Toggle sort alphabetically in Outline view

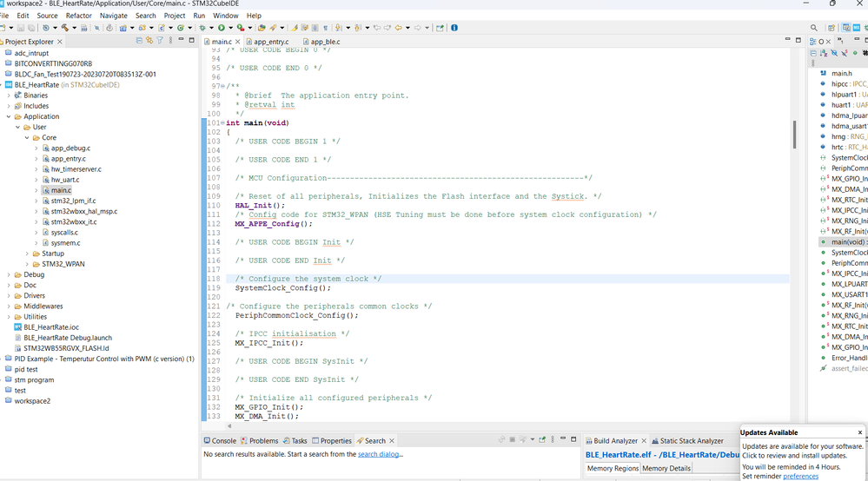824,53
